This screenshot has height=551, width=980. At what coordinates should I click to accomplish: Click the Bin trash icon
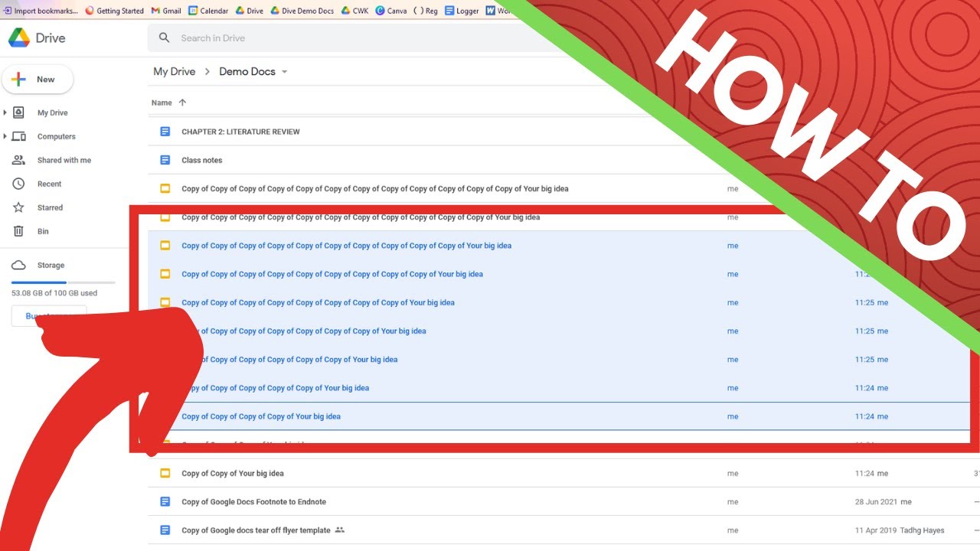point(19,231)
